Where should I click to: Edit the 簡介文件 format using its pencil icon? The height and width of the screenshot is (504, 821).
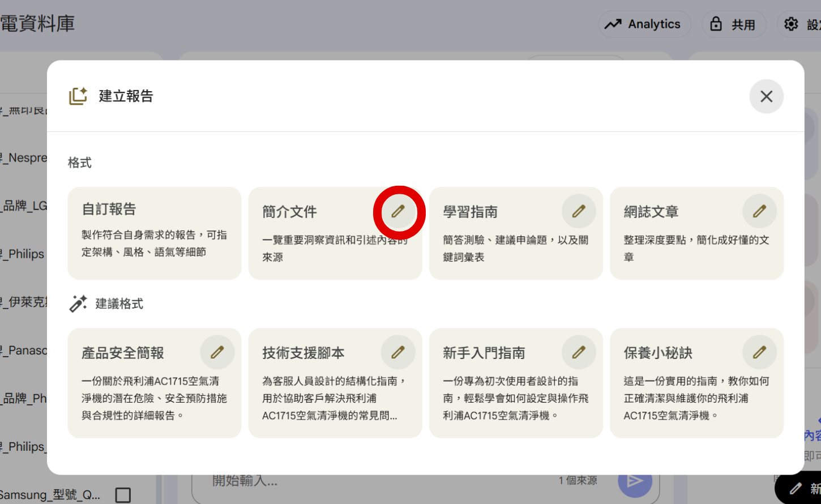(x=399, y=211)
